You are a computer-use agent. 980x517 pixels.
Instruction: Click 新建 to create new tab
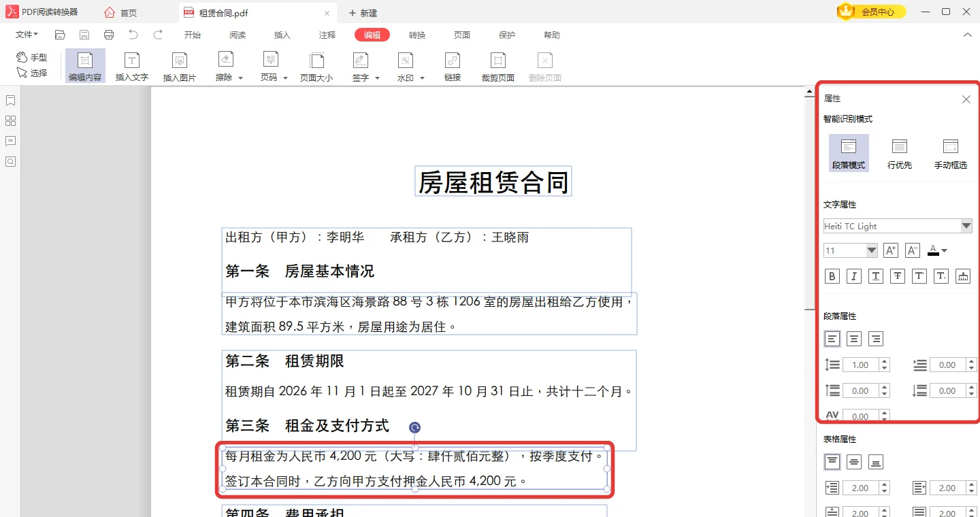363,13
